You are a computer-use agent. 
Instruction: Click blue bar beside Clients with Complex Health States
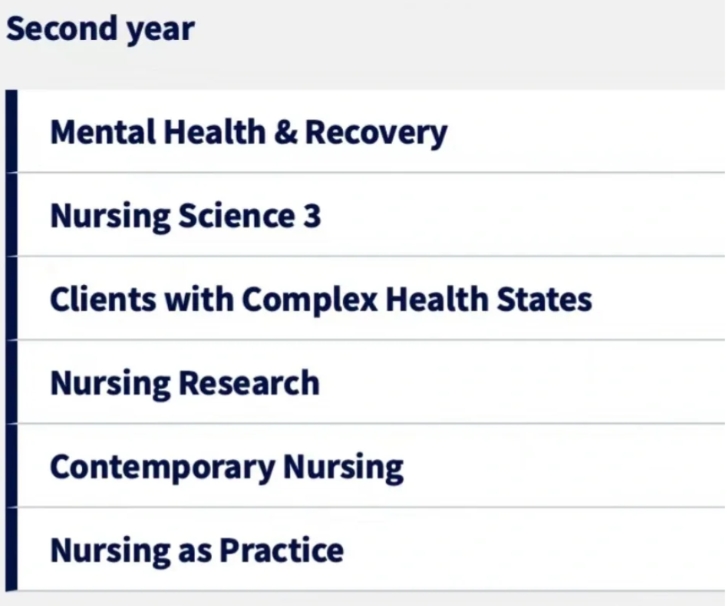[x=12, y=298]
